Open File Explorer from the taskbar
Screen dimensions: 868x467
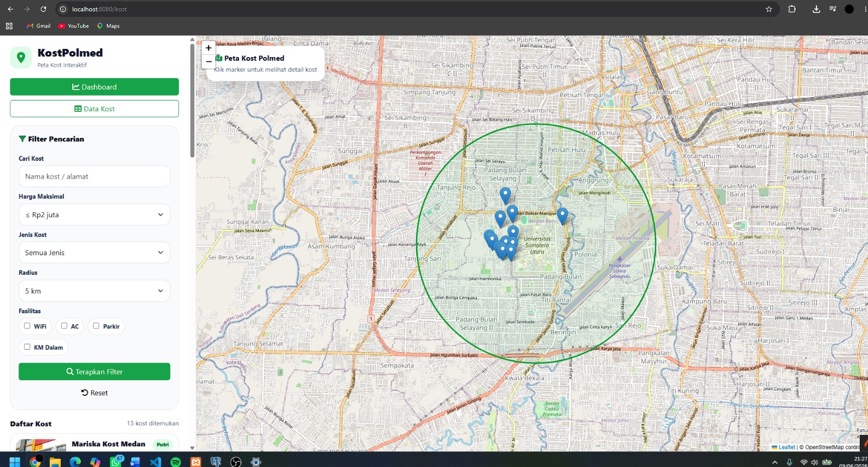click(x=55, y=462)
